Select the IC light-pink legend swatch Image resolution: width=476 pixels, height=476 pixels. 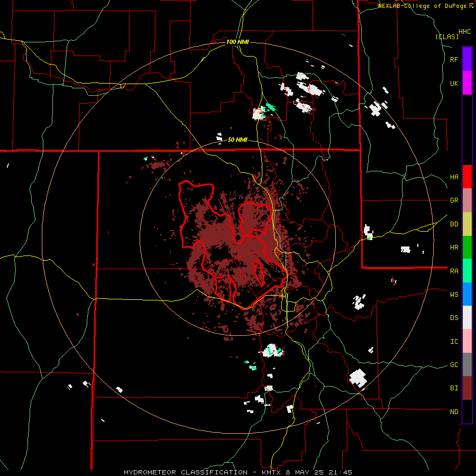(x=467, y=341)
